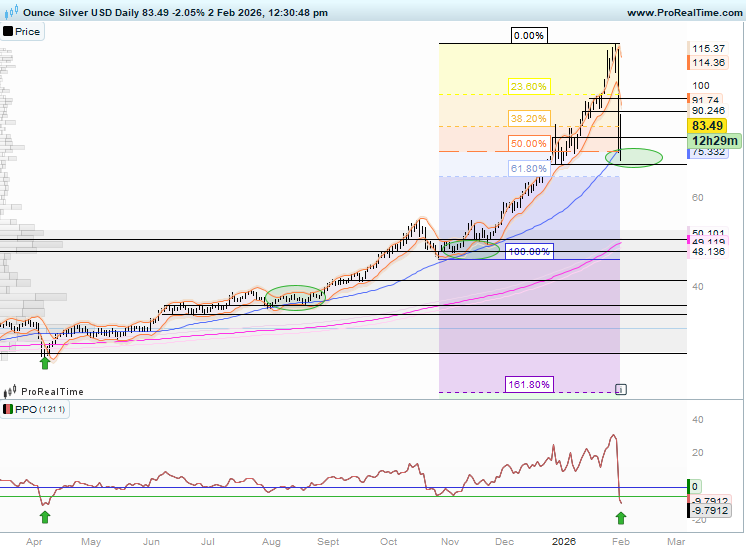
Task: Select green arrow in PPO panel near February
Action: point(621,517)
